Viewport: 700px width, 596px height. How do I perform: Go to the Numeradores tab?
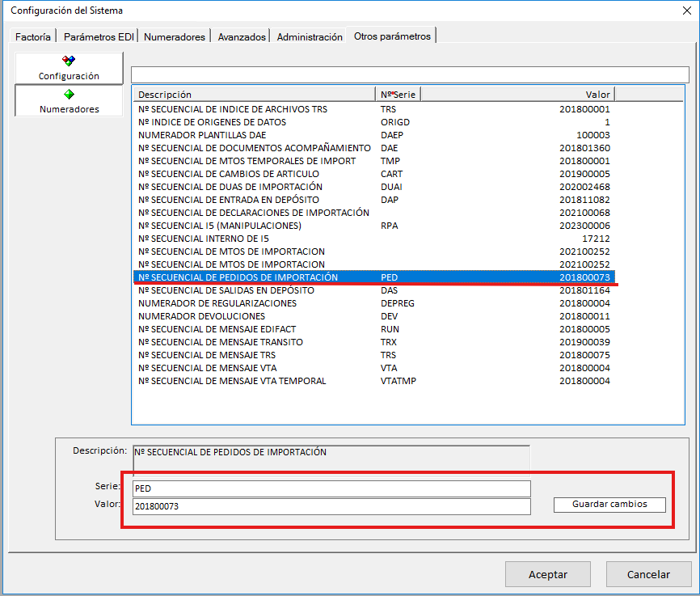tap(175, 36)
